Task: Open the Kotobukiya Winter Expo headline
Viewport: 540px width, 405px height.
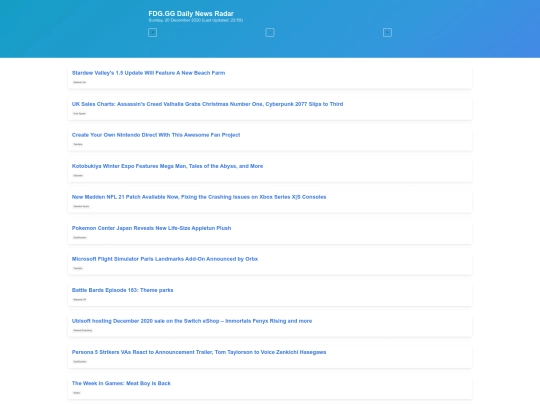Action: (x=167, y=166)
